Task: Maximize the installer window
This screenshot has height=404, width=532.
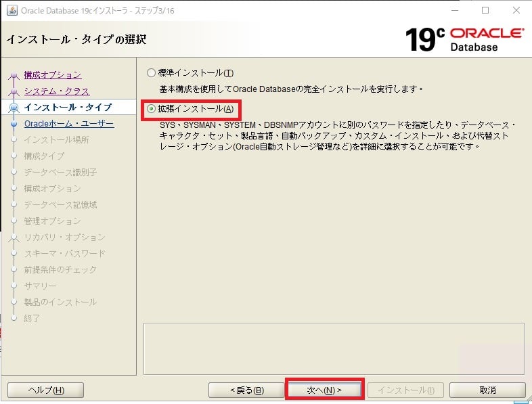Action: [485, 11]
